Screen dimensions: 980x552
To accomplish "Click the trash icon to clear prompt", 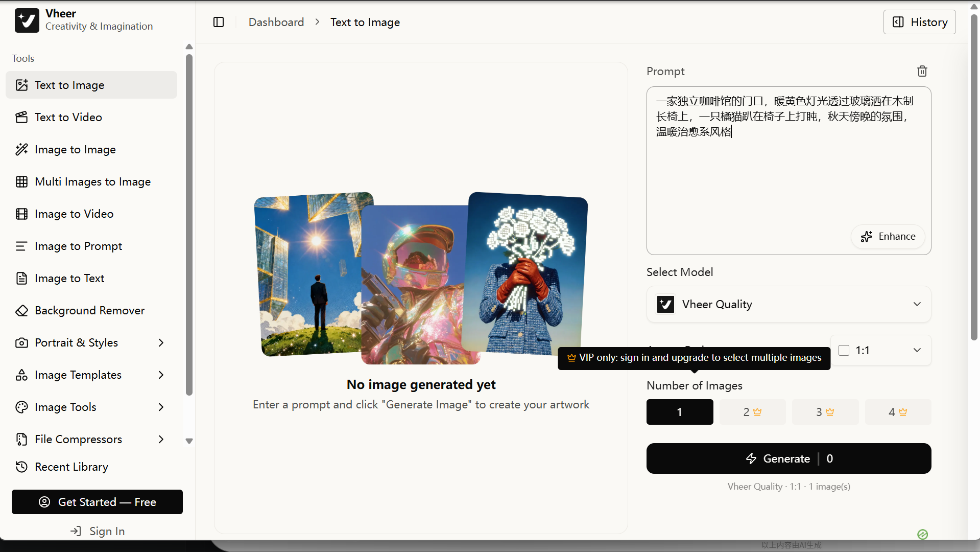I will click(x=922, y=71).
